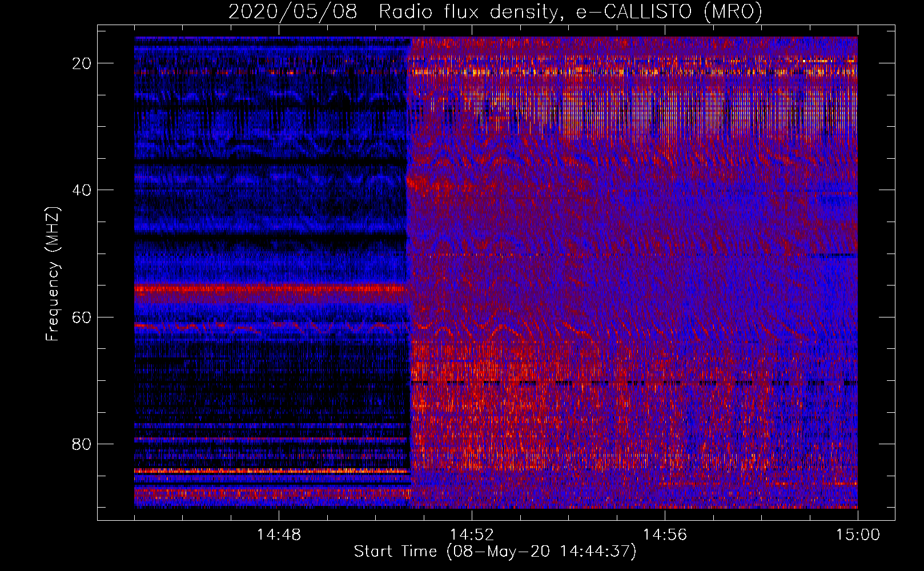Image resolution: width=924 pixels, height=571 pixels.
Task: Select the 'Start Time (08-May-20 14:44:37)' label
Action: (x=495, y=552)
